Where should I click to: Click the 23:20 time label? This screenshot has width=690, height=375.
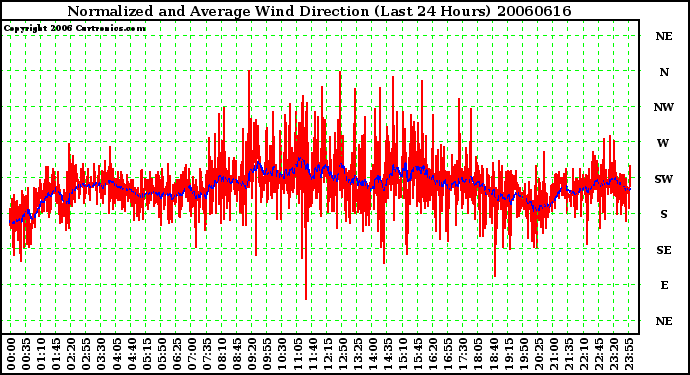(x=614, y=354)
